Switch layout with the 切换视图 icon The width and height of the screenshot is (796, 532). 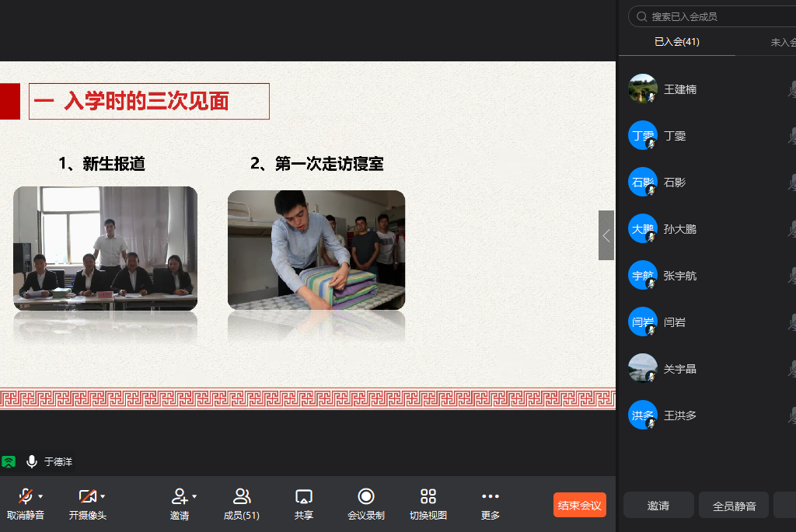[x=428, y=496]
